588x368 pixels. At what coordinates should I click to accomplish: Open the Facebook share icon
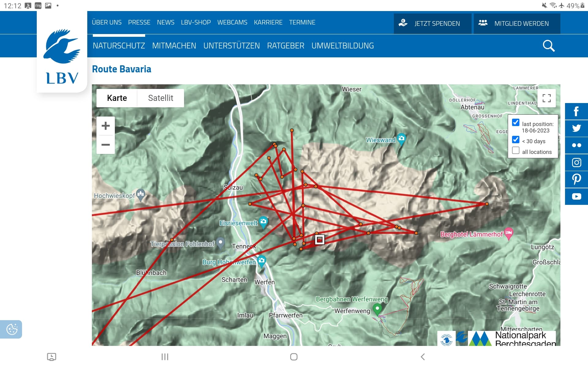[576, 111]
